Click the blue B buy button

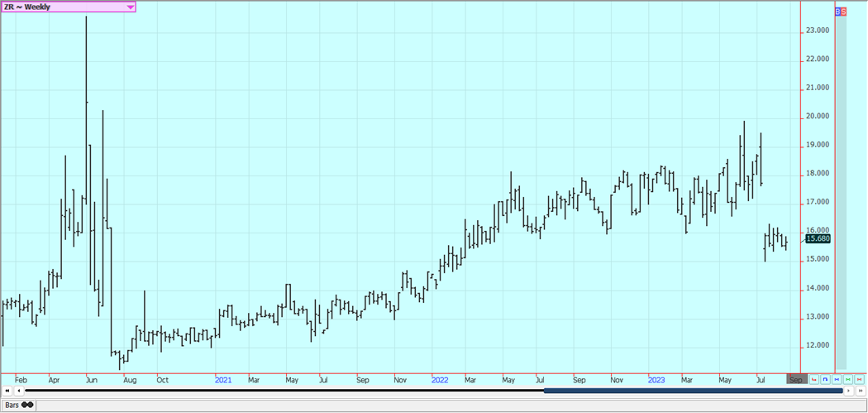[837, 12]
